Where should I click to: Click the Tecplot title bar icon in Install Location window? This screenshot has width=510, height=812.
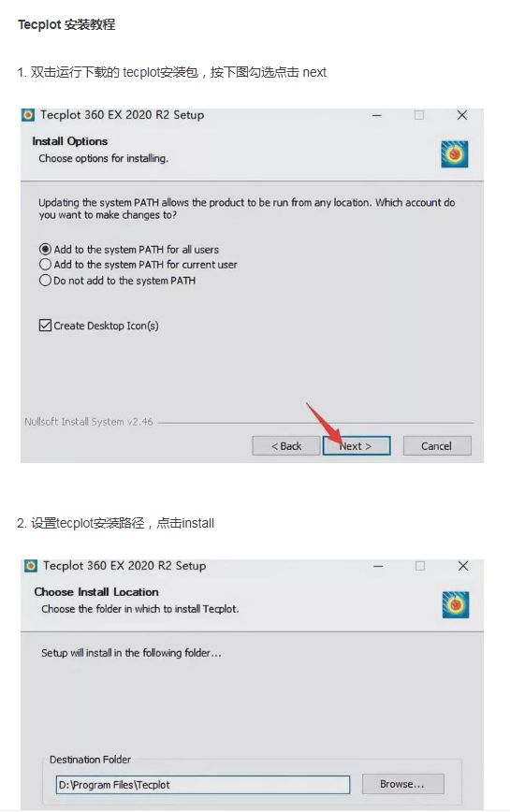[x=31, y=565]
